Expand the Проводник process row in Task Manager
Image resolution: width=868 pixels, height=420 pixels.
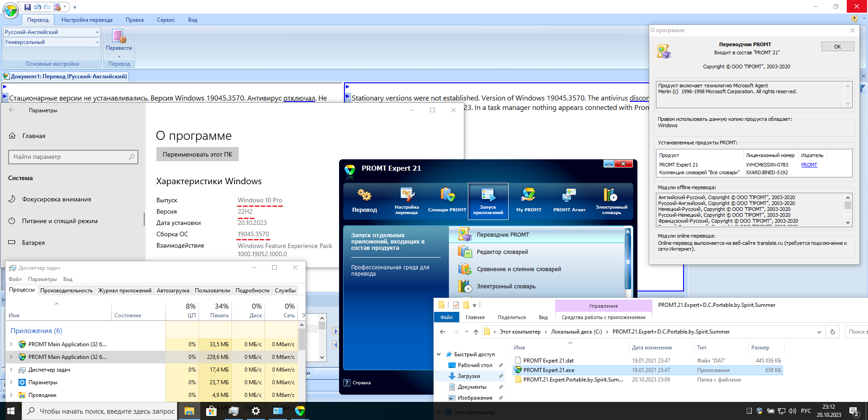pos(11,395)
